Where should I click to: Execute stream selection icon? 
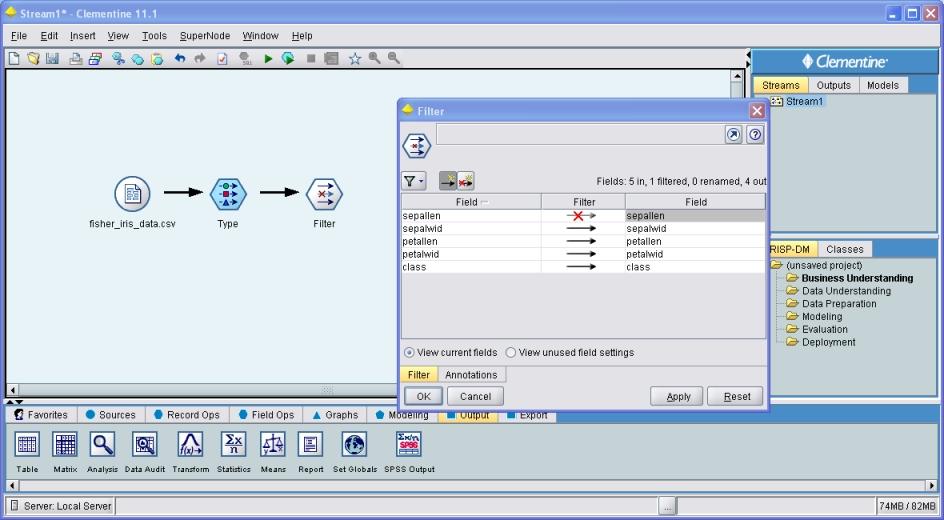[x=288, y=58]
